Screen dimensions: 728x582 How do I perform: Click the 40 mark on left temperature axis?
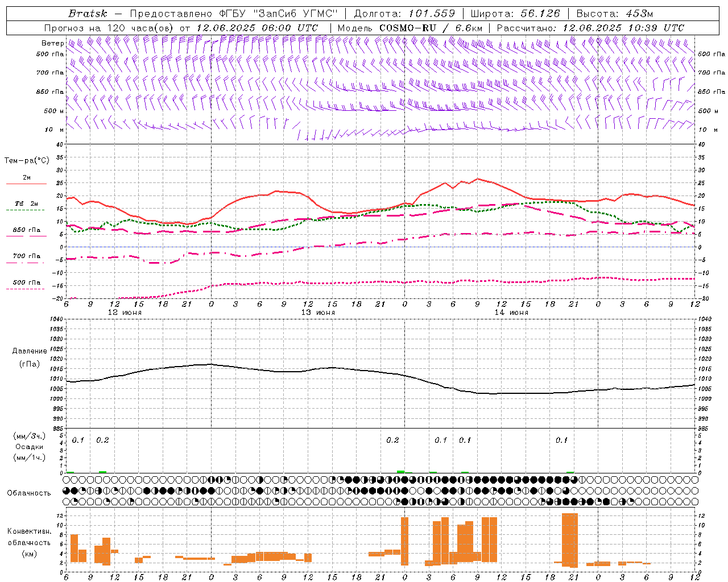click(x=60, y=145)
